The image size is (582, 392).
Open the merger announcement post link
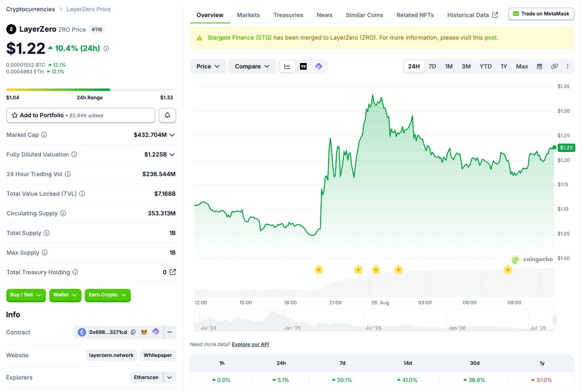coord(491,38)
